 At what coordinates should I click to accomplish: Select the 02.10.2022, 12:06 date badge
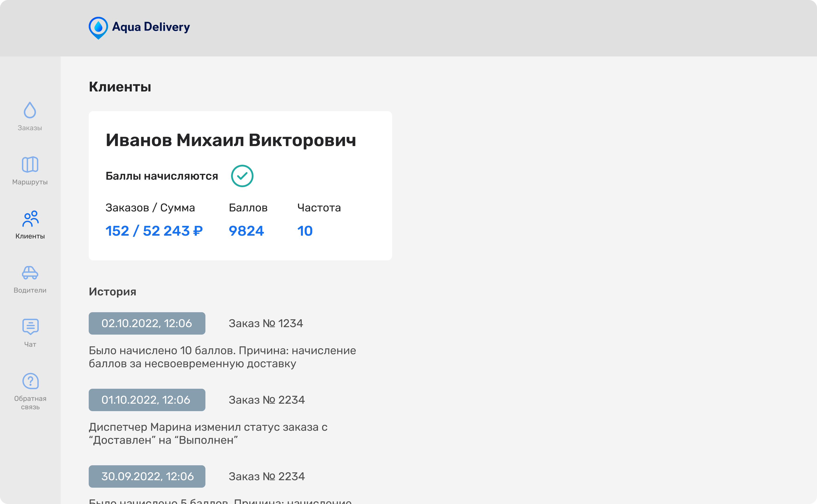click(x=147, y=323)
